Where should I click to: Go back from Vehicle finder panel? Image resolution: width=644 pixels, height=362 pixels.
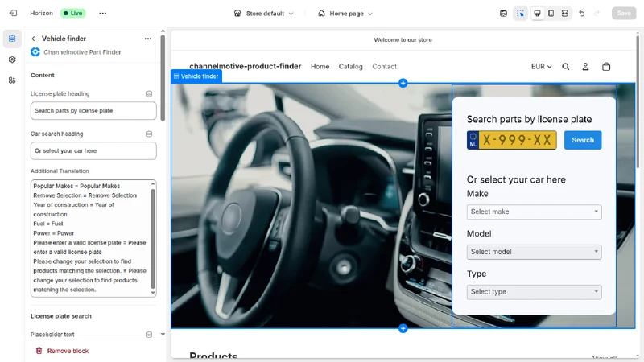click(x=33, y=39)
